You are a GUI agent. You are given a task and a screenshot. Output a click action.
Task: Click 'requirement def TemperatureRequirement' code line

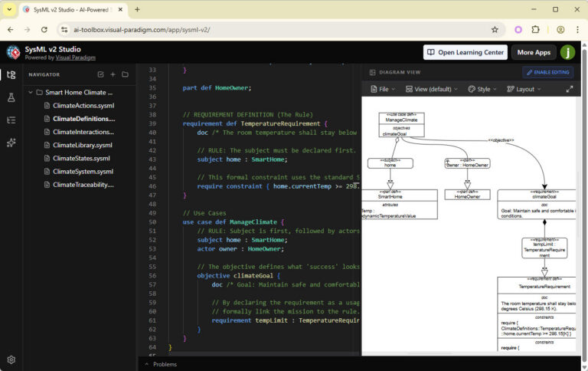(x=255, y=123)
